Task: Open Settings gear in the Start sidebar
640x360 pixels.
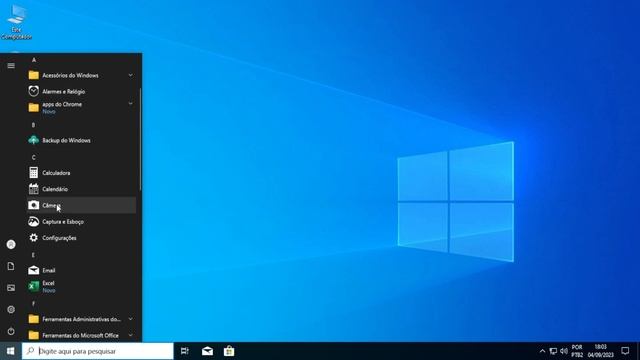Action: pos(11,309)
